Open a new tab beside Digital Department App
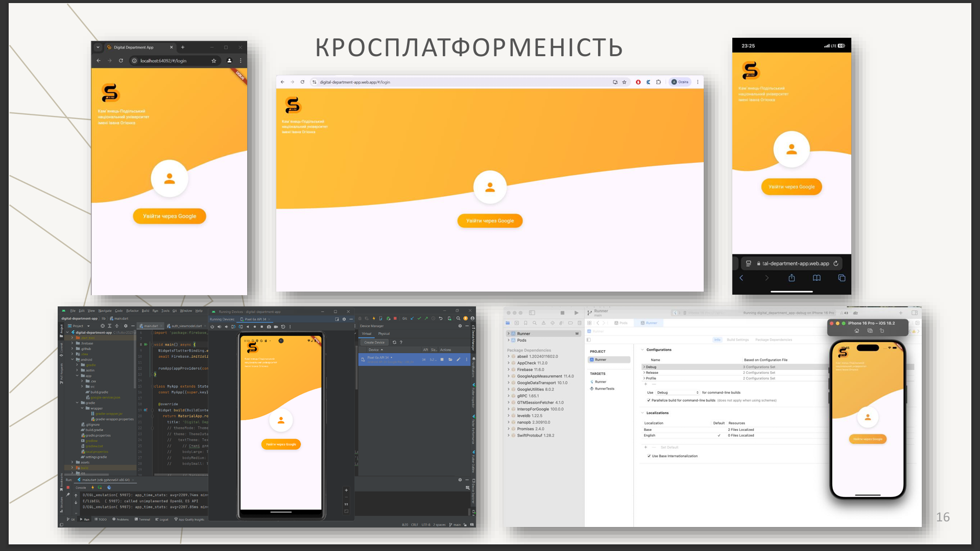The height and width of the screenshot is (551, 980). click(183, 47)
